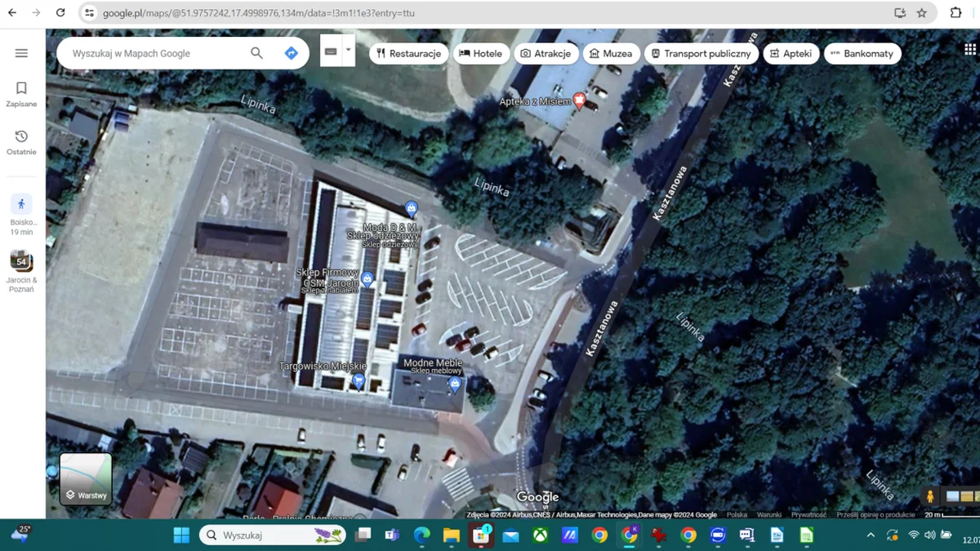Image resolution: width=980 pixels, height=551 pixels.
Task: Select the Moda D & M store pin
Action: click(412, 209)
